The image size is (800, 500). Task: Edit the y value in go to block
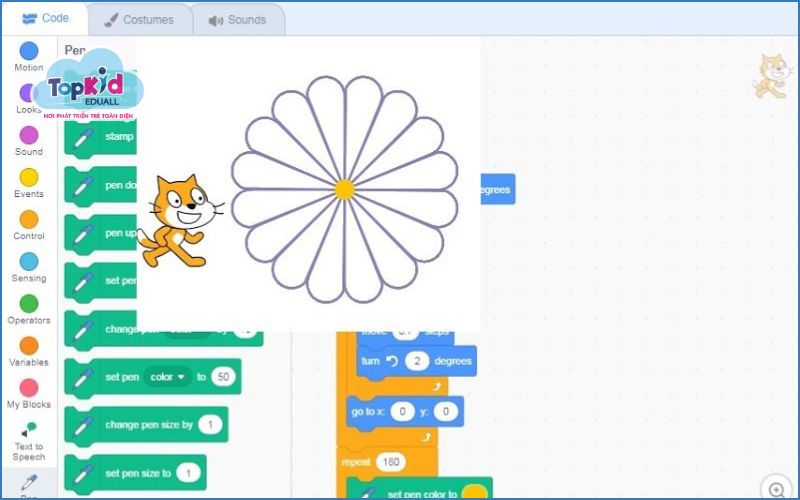[x=445, y=411]
